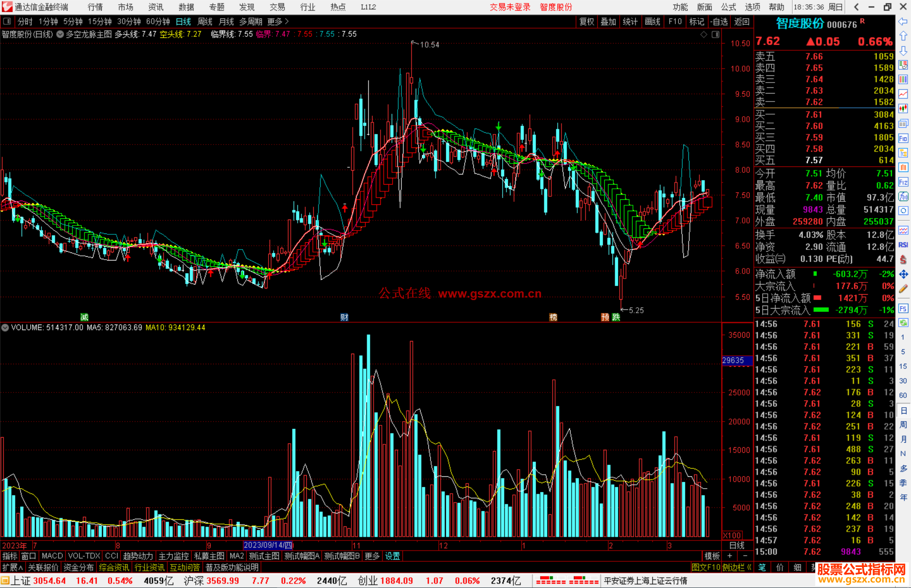
Task: Click the 2023/09/14 date marker on timeline
Action: (x=267, y=545)
